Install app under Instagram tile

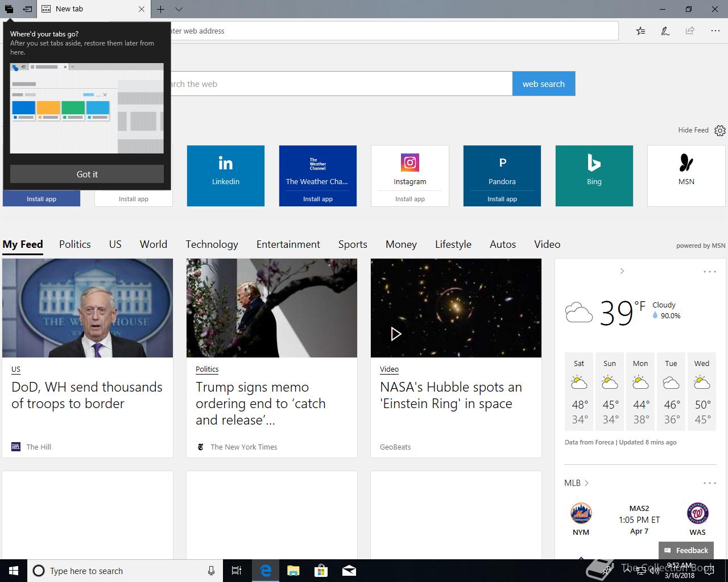[x=410, y=199]
